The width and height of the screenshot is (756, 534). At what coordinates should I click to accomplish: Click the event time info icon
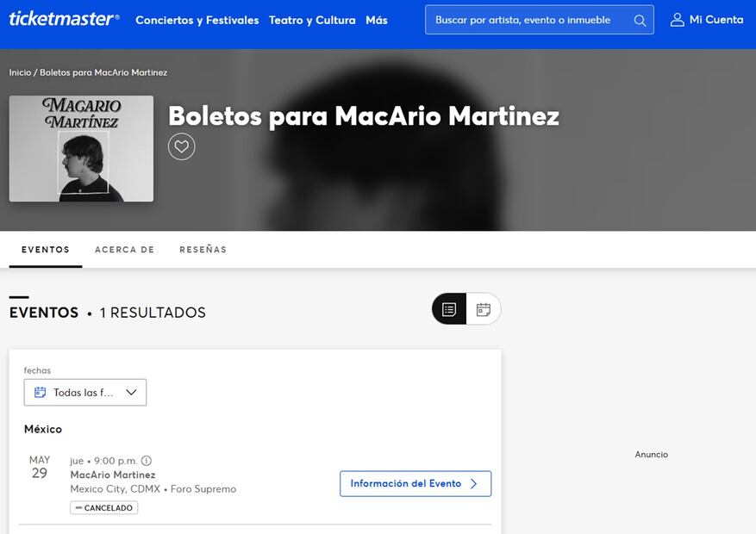coord(147,461)
